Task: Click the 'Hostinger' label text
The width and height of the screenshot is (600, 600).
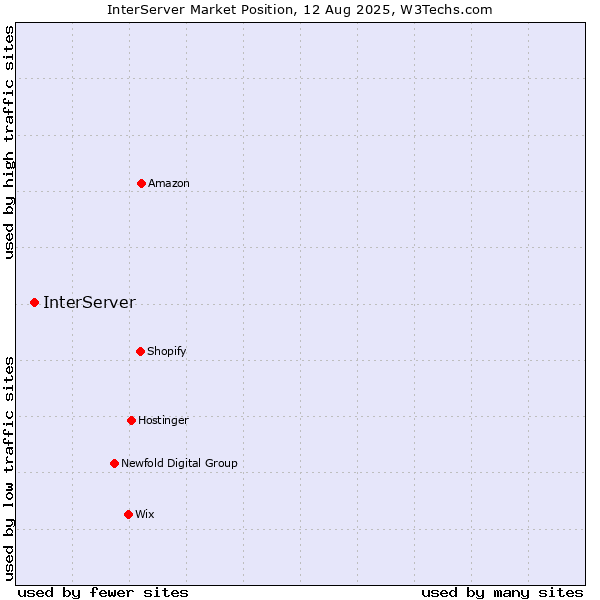Action: [x=163, y=421]
